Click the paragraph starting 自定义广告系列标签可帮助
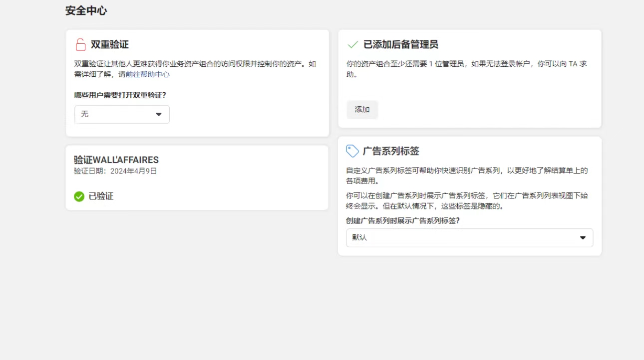This screenshot has width=644, height=360. [x=467, y=176]
